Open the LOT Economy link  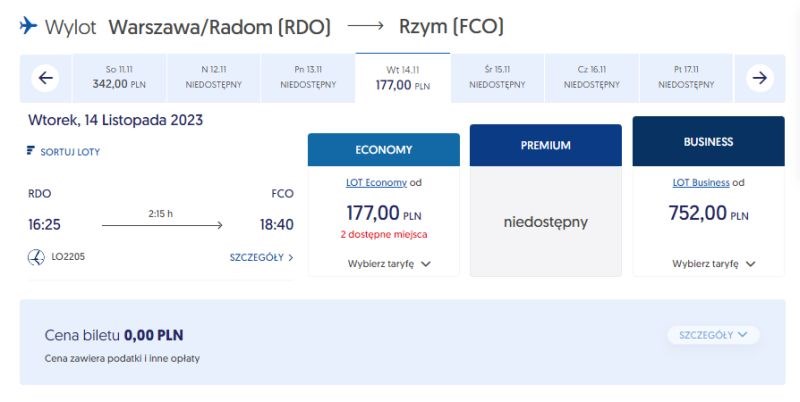click(x=376, y=183)
